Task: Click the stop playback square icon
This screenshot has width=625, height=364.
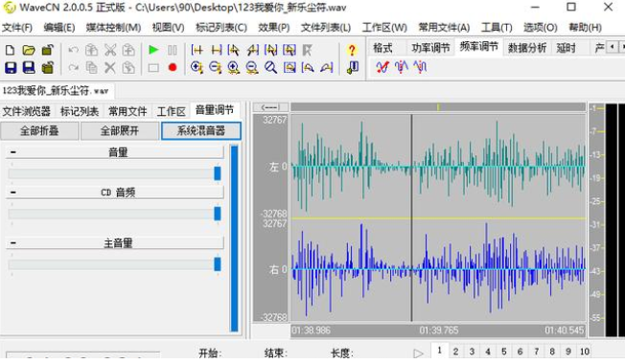Action: pos(153,68)
